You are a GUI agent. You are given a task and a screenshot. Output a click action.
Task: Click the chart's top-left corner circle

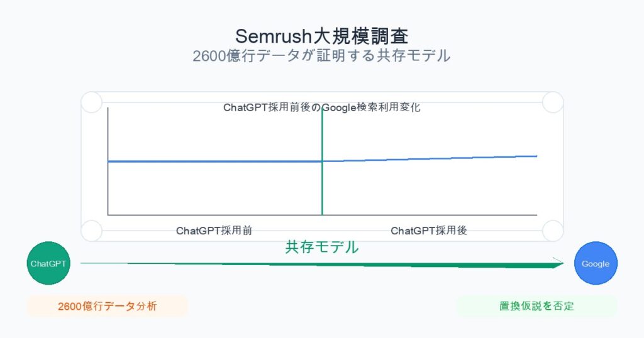point(92,102)
